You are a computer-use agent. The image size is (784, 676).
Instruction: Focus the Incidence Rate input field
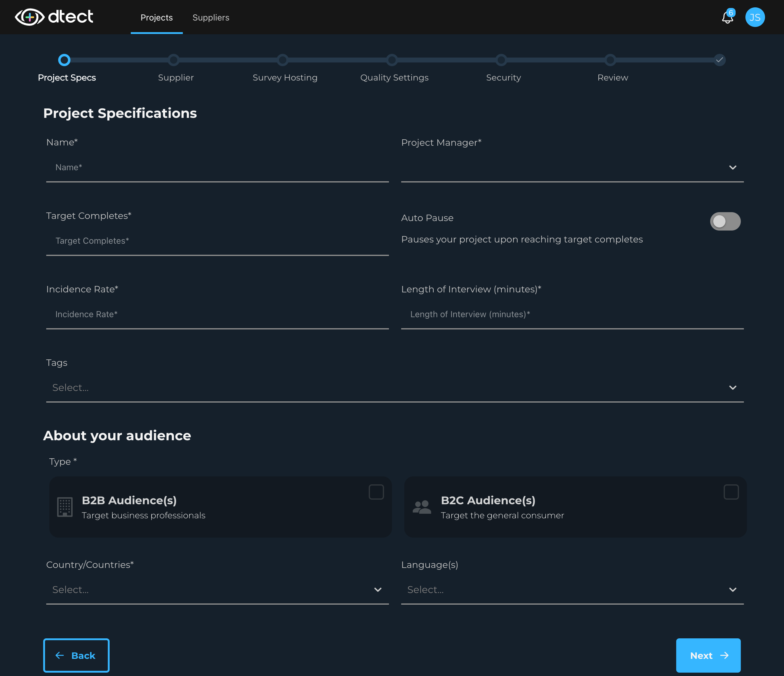(217, 314)
